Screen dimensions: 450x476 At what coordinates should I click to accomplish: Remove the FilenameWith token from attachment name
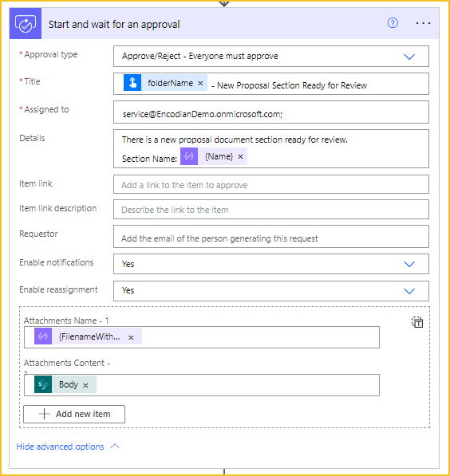131,337
